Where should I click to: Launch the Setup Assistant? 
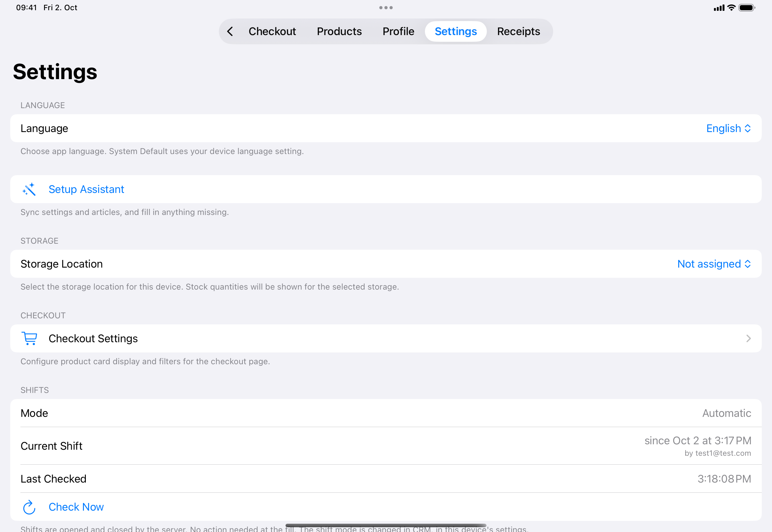pos(386,189)
